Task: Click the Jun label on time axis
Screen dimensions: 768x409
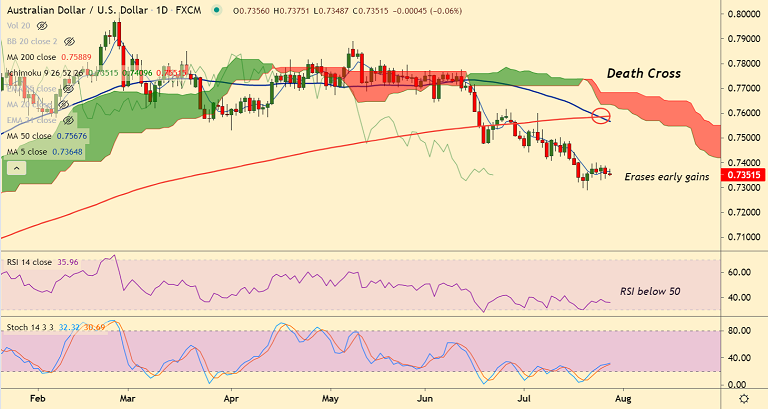Action: pyautogui.click(x=425, y=398)
